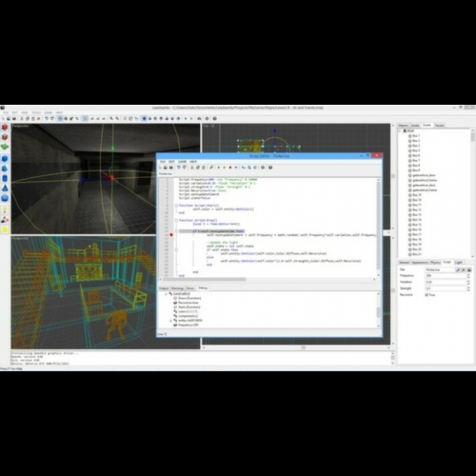476x476 pixels.
Task: Click the Variation value input field
Action: point(446,282)
